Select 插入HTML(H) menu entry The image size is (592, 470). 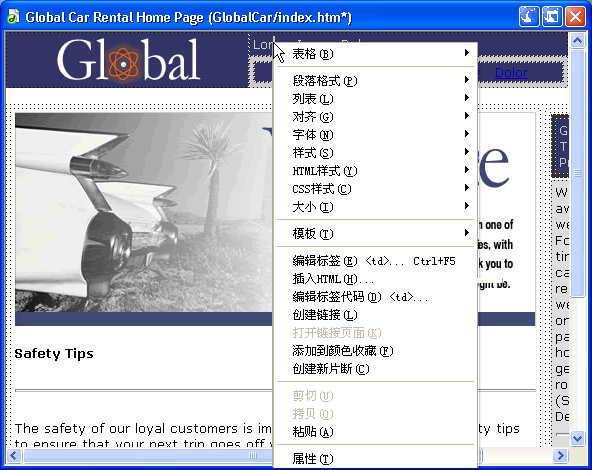point(375,279)
